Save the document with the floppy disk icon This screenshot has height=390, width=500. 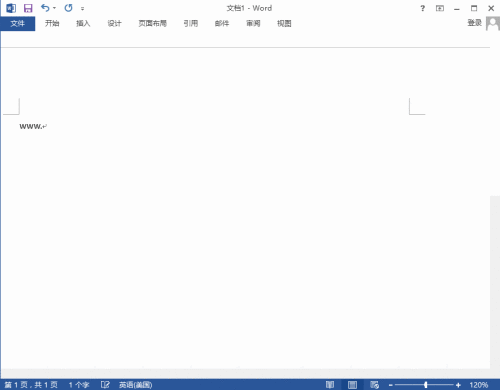(28, 8)
